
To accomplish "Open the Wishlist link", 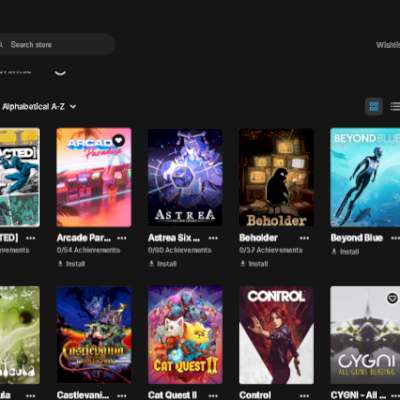I will click(388, 45).
